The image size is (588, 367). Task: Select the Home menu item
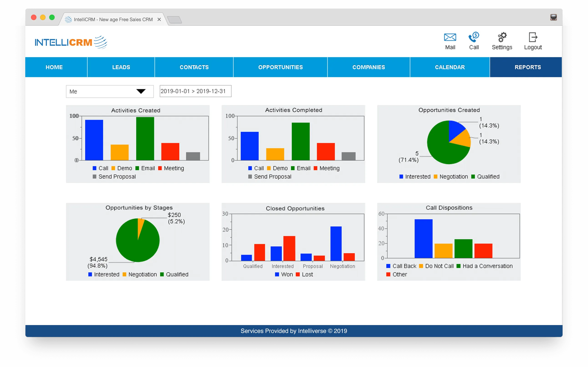(x=54, y=67)
